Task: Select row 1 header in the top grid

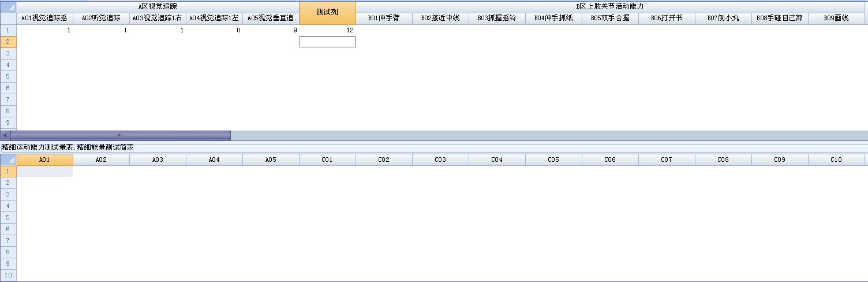Action: pyautogui.click(x=8, y=30)
